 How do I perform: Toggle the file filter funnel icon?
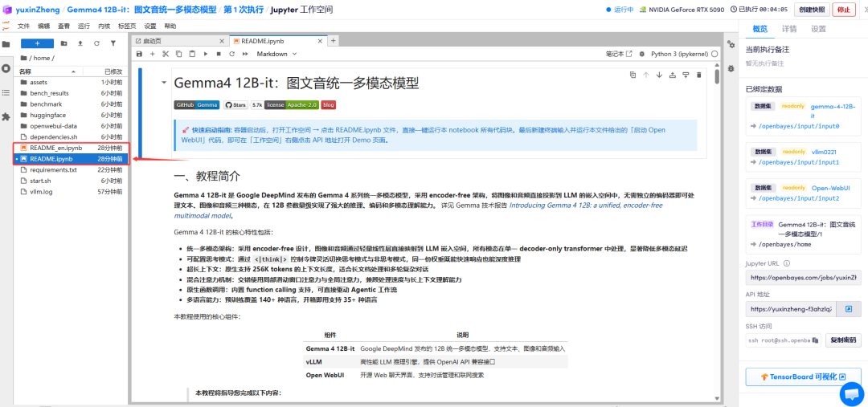coord(113,43)
